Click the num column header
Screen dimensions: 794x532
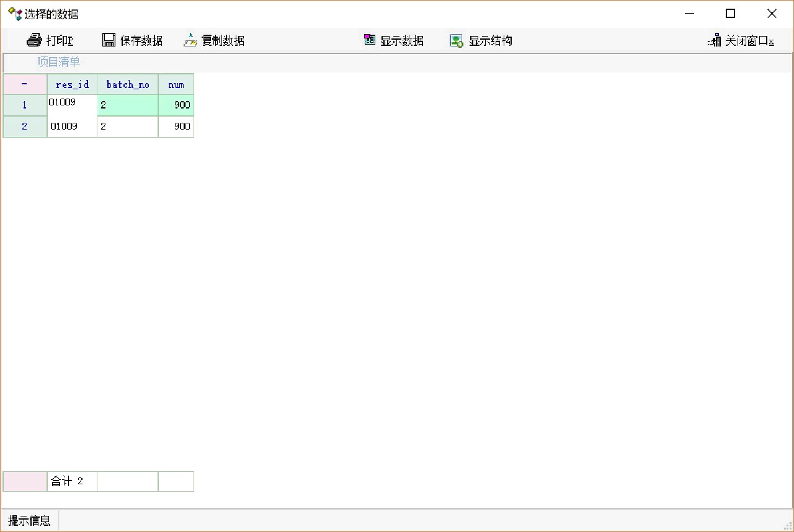point(176,84)
